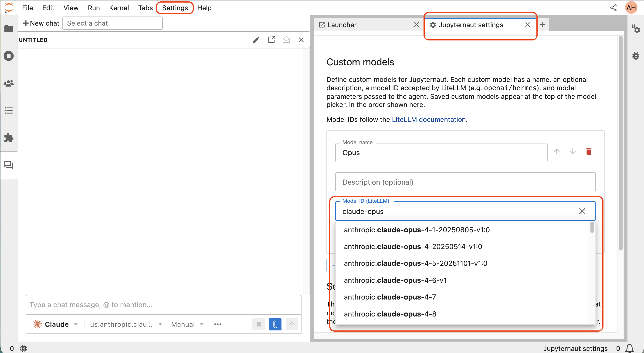Open the extension manager puzzle icon

[x=9, y=138]
